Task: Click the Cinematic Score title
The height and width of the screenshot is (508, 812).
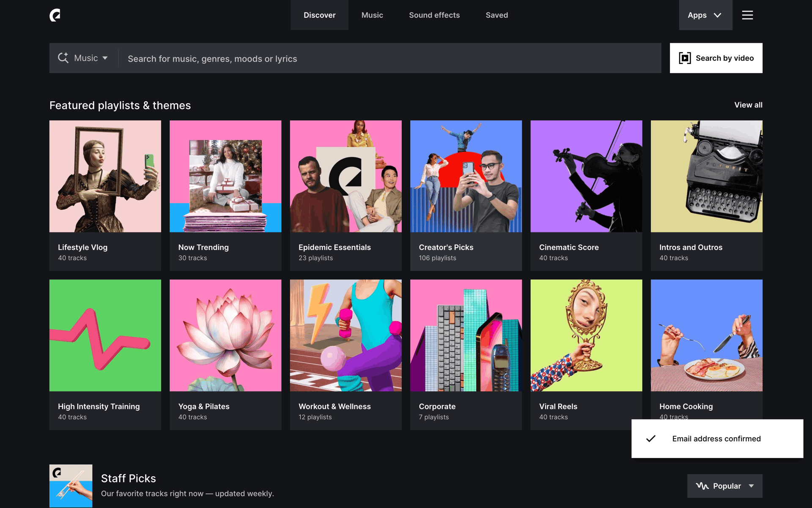Action: tap(569, 247)
